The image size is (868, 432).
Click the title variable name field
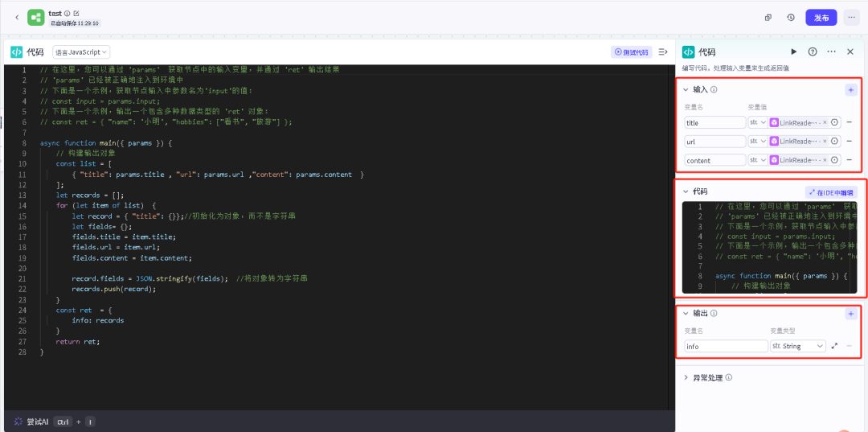coord(715,122)
